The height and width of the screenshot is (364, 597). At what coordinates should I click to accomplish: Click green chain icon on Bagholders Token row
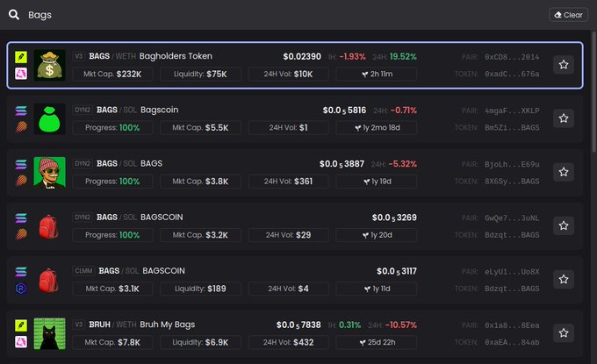(x=21, y=57)
